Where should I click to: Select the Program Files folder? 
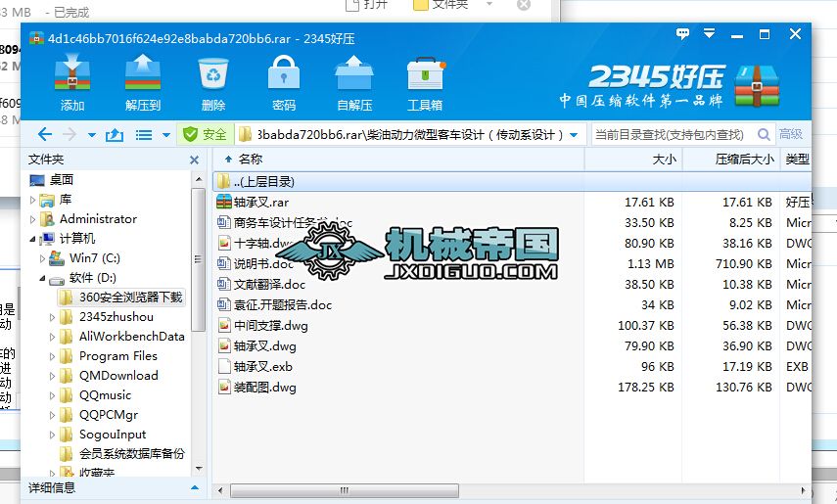[x=118, y=356]
